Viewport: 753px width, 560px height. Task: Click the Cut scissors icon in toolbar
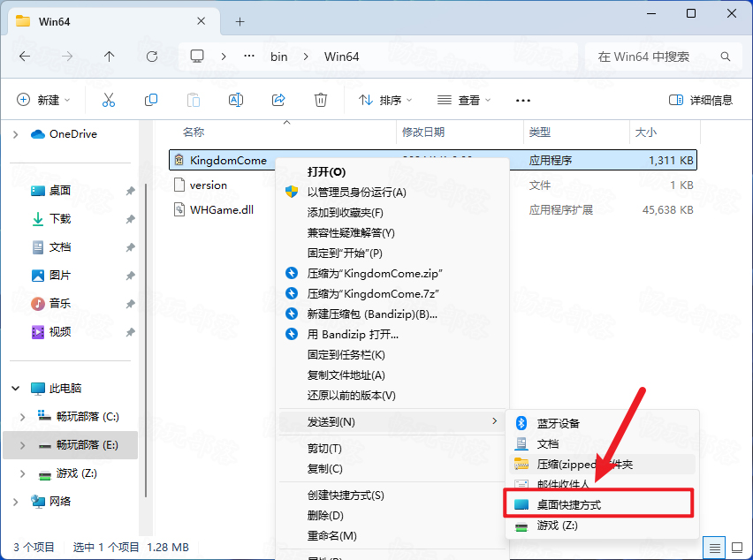click(x=109, y=100)
